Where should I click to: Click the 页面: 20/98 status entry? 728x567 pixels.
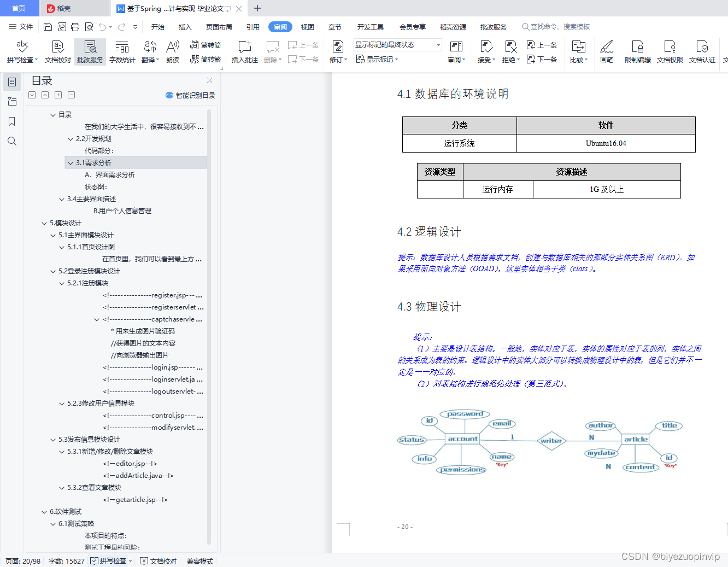23,561
